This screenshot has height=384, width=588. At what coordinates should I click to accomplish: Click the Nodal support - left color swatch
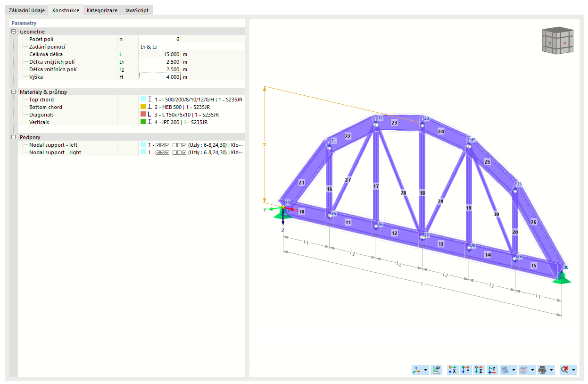(143, 145)
